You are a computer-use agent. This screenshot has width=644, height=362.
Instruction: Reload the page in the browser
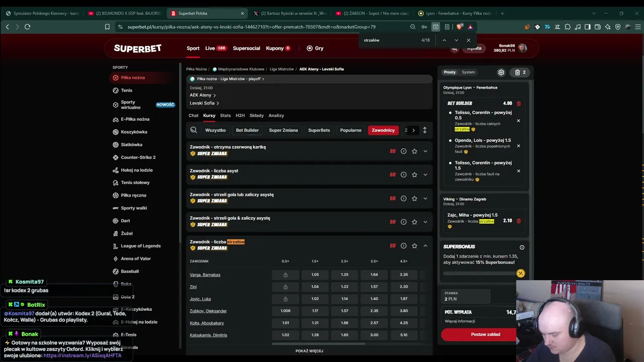click(27, 27)
